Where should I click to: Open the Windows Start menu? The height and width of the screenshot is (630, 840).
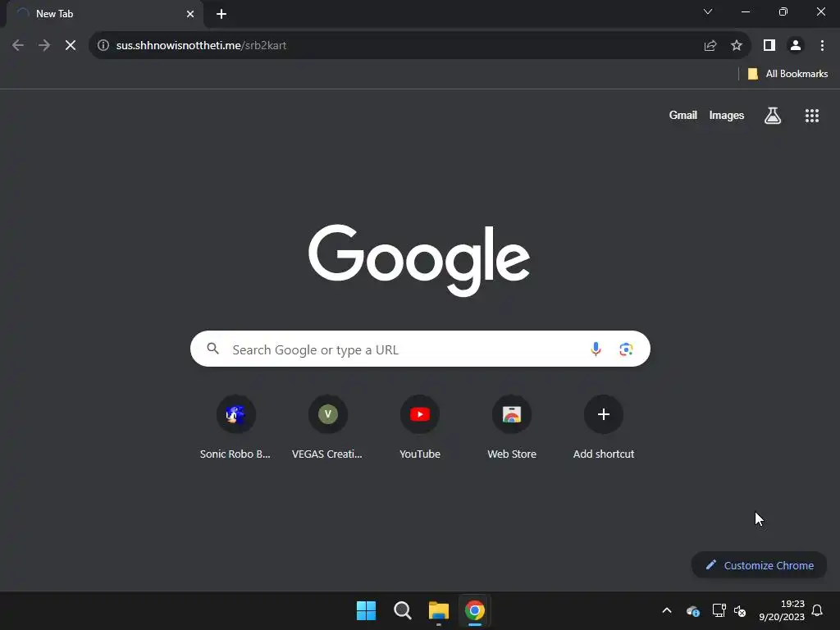tap(367, 610)
